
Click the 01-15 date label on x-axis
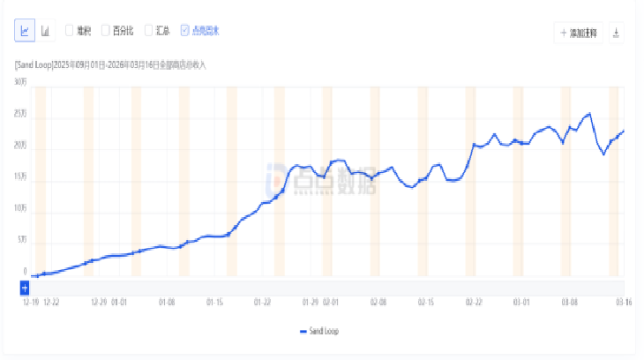pyautogui.click(x=214, y=302)
